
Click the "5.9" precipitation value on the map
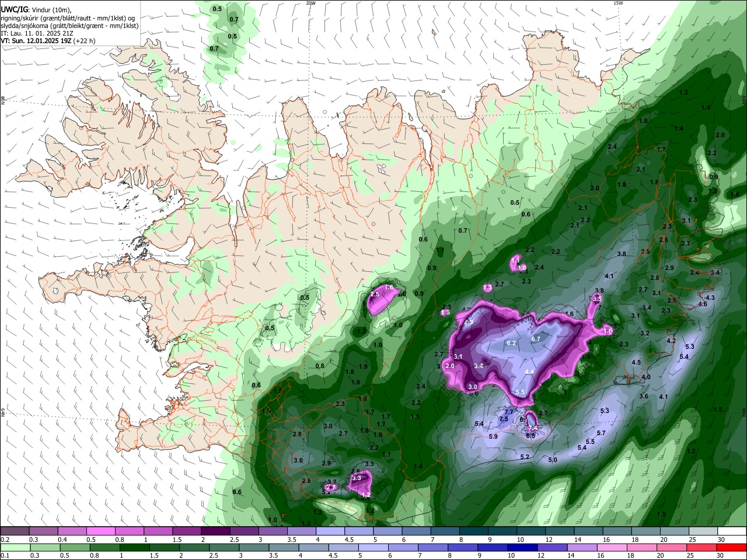coord(493,436)
